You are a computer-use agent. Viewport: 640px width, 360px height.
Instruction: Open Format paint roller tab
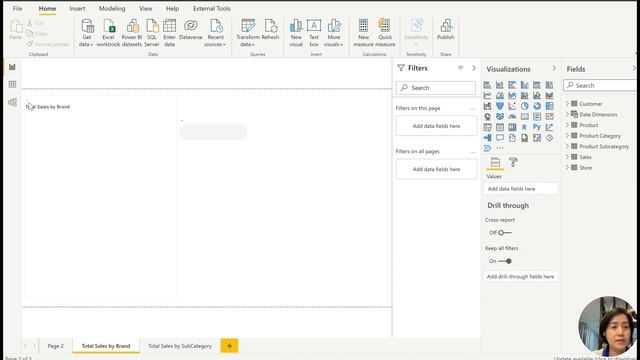pos(513,162)
